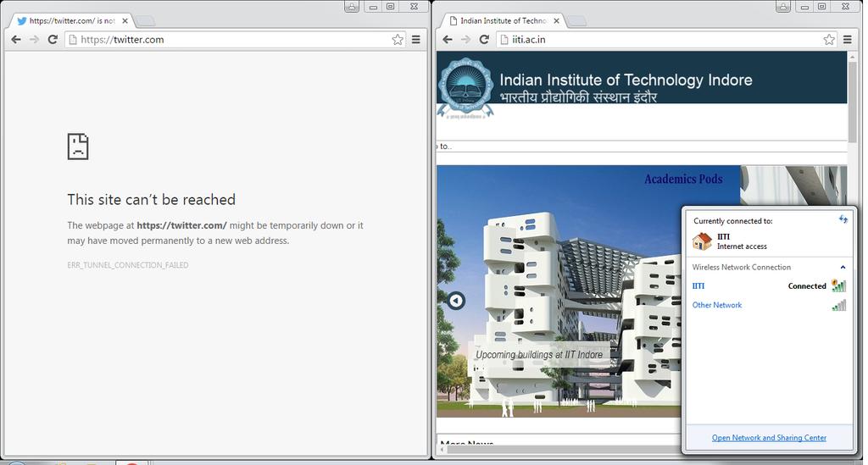Open new tab in Twitter window

point(146,21)
